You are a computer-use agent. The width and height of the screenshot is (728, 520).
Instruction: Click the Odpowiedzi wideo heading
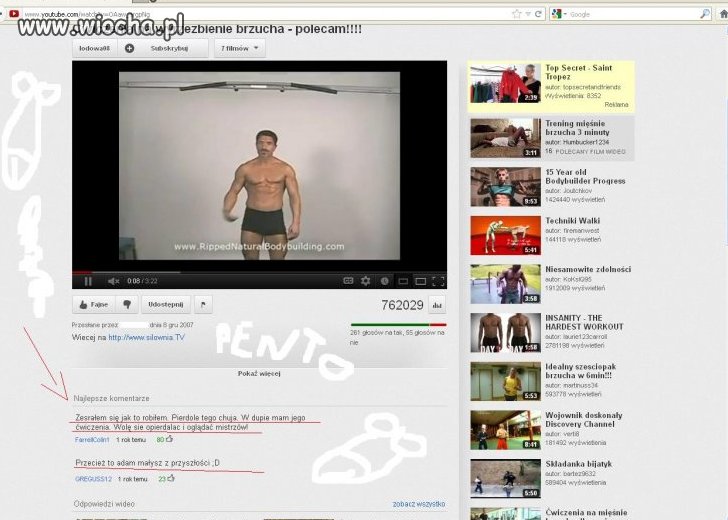104,504
